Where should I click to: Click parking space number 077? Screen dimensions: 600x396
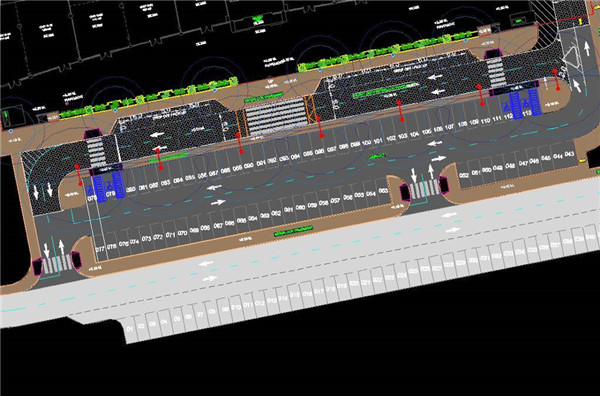pos(100,249)
